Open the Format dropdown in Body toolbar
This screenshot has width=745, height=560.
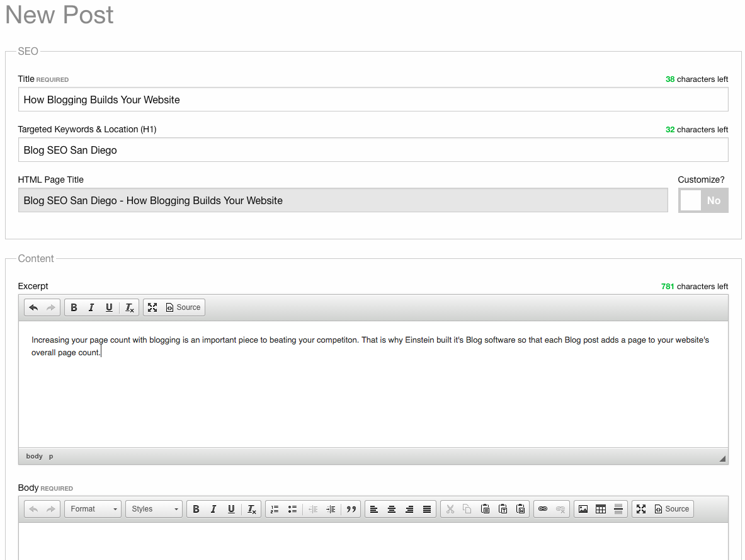(x=92, y=509)
